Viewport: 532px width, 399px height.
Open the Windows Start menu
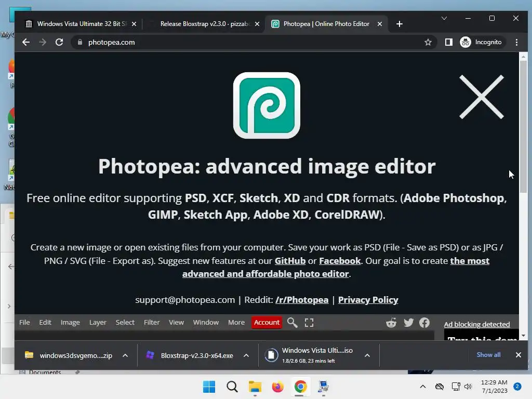pos(209,387)
